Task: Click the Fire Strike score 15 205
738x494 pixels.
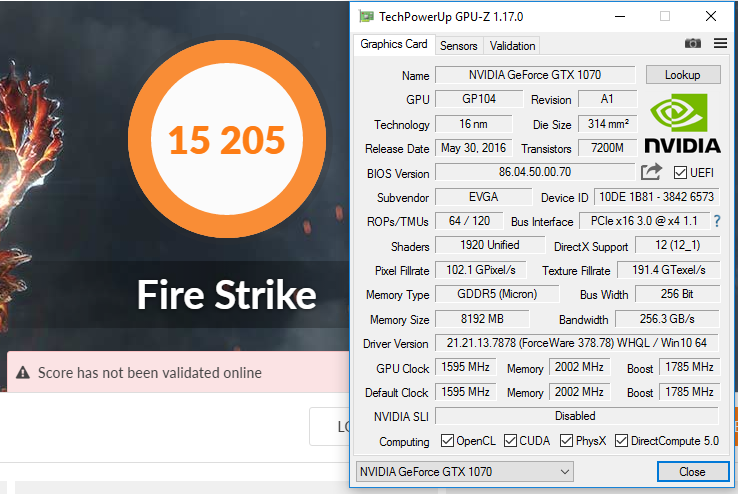Action: pos(227,140)
